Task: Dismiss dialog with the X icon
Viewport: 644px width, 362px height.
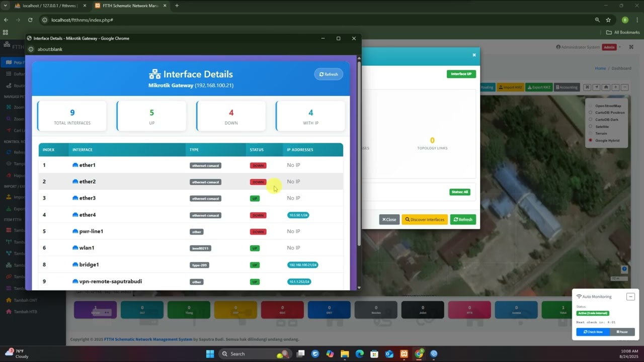Action: click(474, 55)
